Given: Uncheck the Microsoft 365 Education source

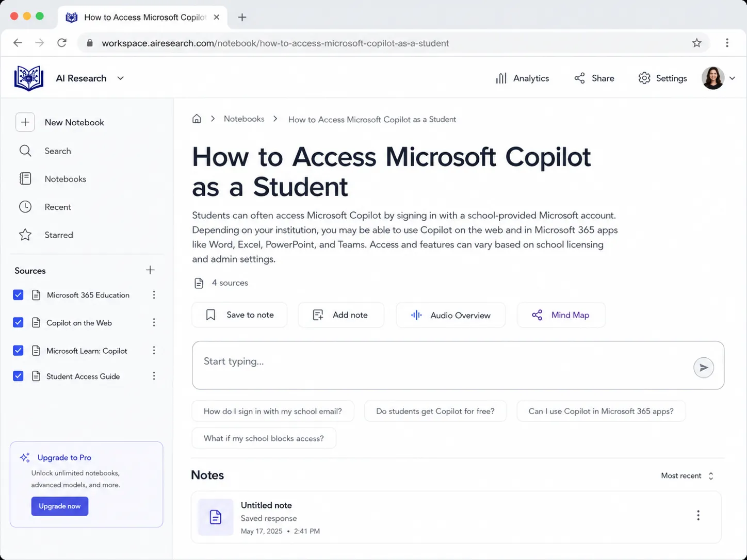Looking at the screenshot, I should pyautogui.click(x=18, y=295).
